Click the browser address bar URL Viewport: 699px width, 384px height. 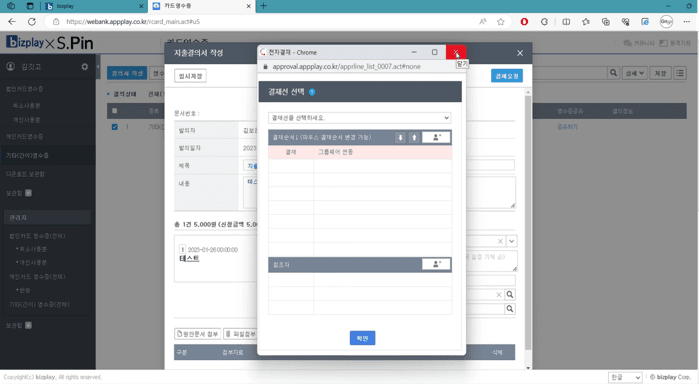coord(133,21)
